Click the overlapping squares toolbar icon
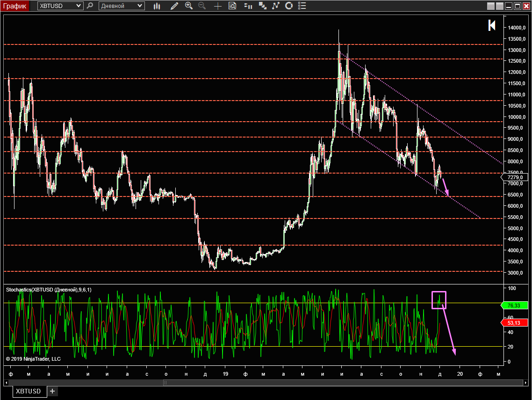532x400 pixels. pyautogui.click(x=262, y=6)
